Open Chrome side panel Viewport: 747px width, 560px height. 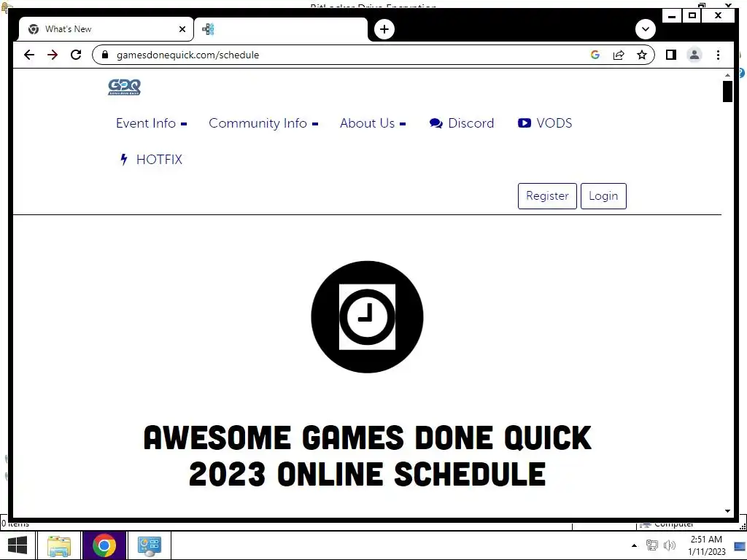[x=671, y=55]
